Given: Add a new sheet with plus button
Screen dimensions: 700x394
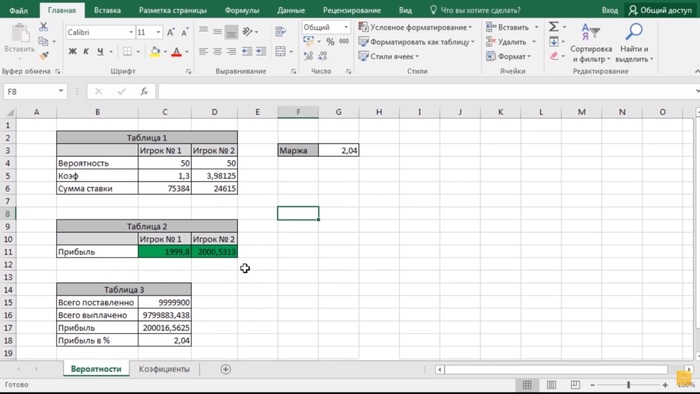Looking at the screenshot, I should [x=225, y=369].
